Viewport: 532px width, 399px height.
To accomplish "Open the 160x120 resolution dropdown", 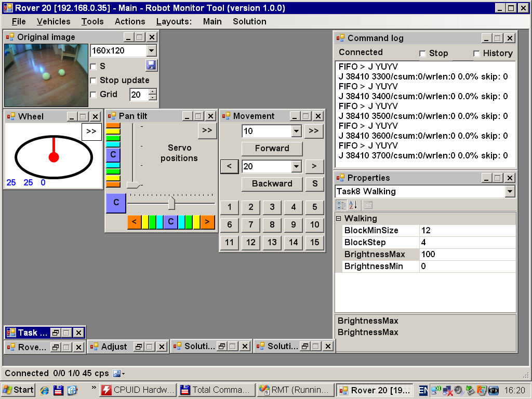I will tap(151, 50).
